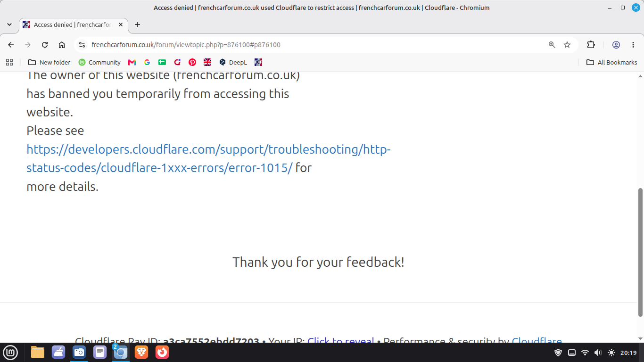Open the Cloudflare error-1015 troubleshooting link
The height and width of the screenshot is (362, 644).
pos(208,158)
